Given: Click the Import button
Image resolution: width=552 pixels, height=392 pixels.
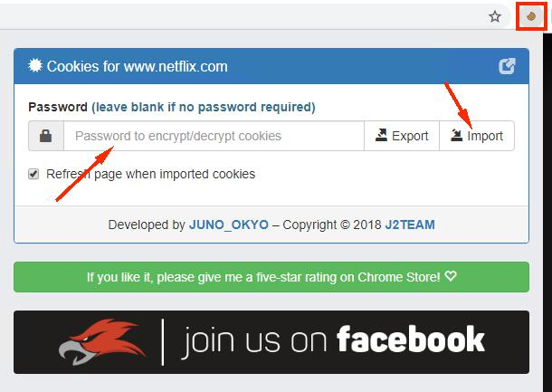Looking at the screenshot, I should [477, 136].
